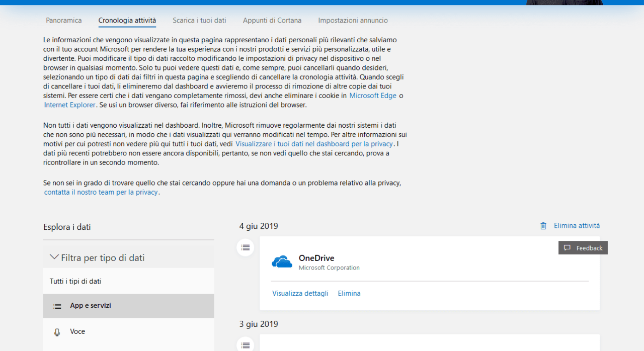Choose the Tutti i tipi di dati filter
The image size is (644, 351).
[75, 281]
